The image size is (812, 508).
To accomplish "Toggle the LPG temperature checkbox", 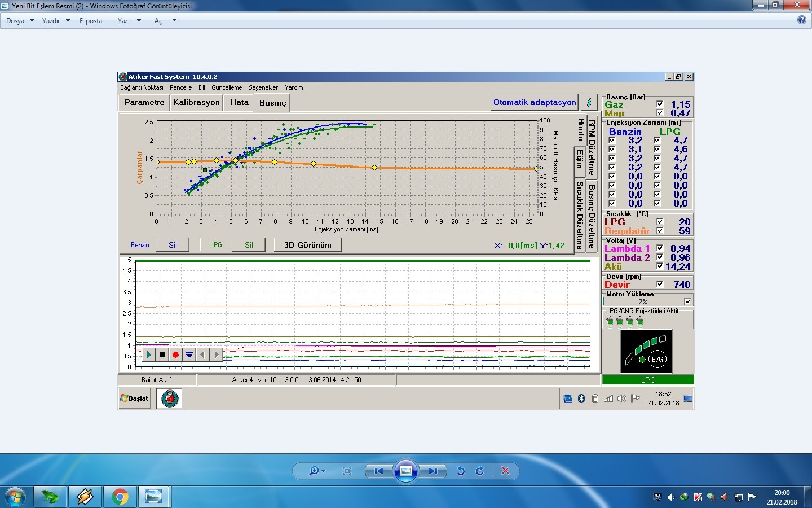I will click(660, 222).
